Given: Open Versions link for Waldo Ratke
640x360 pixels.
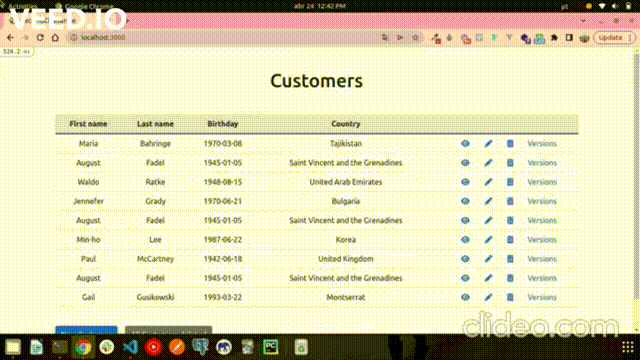Looking at the screenshot, I should click(542, 182).
